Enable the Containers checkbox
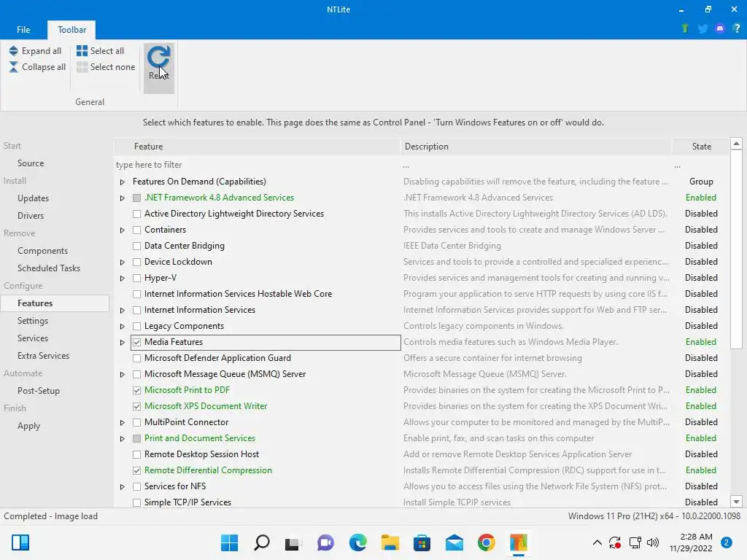Viewport: 747px width, 560px height. (x=136, y=230)
